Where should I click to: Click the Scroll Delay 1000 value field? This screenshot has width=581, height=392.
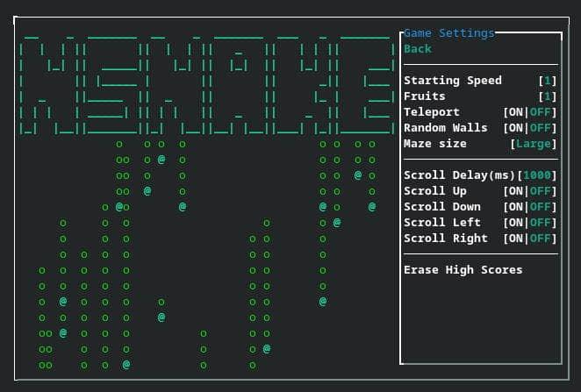[x=537, y=175]
